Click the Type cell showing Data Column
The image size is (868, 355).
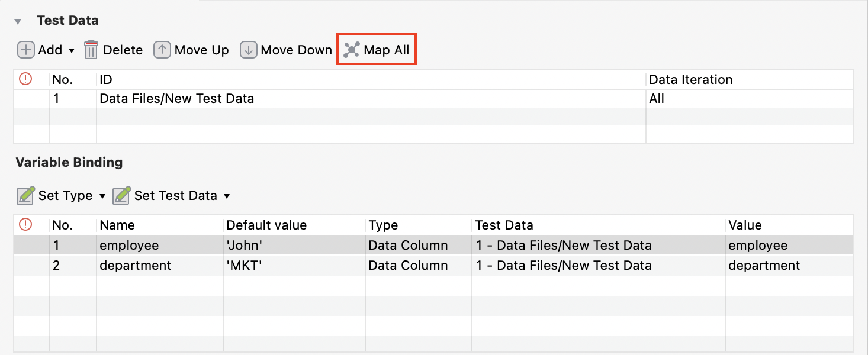[407, 245]
